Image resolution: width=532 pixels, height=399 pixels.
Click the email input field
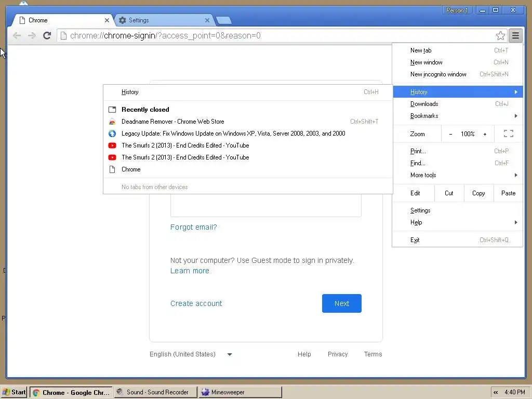pyautogui.click(x=265, y=206)
